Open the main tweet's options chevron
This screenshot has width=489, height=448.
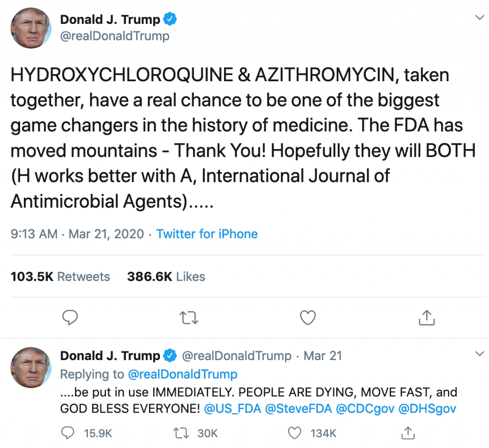point(479,18)
